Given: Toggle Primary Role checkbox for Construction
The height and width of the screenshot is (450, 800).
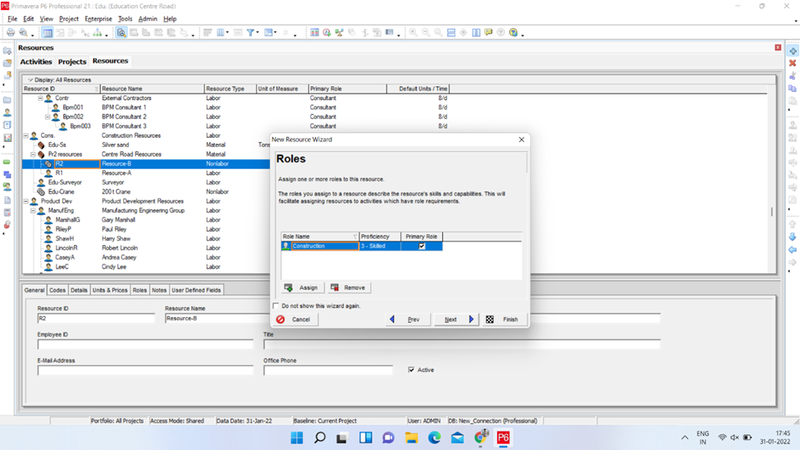Looking at the screenshot, I should 422,246.
